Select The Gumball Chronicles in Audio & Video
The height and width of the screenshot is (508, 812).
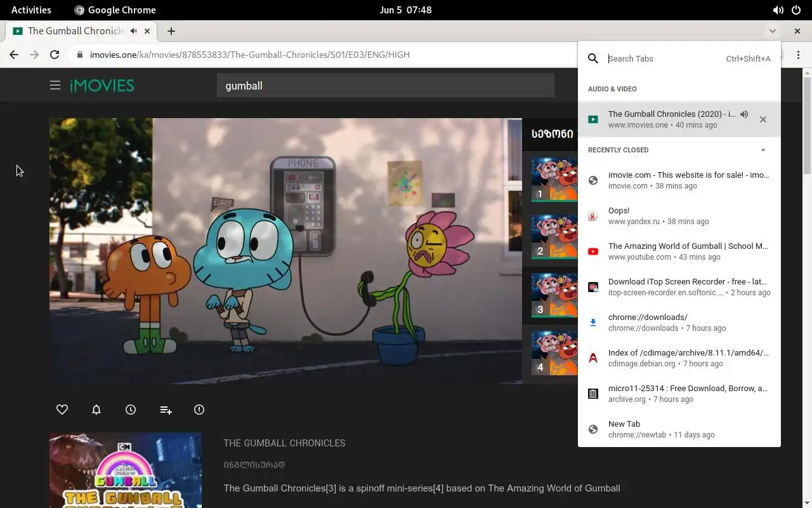pyautogui.click(x=679, y=119)
